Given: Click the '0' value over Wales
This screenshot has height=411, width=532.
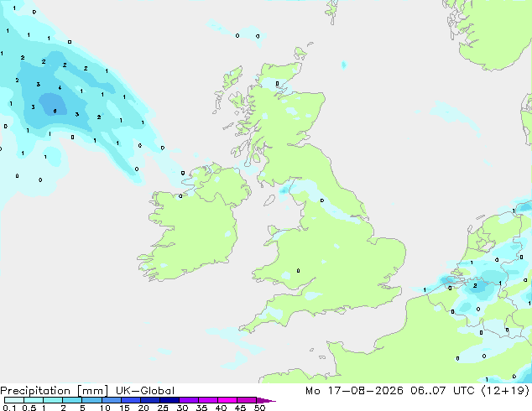Looking at the screenshot, I should pos(298,271).
